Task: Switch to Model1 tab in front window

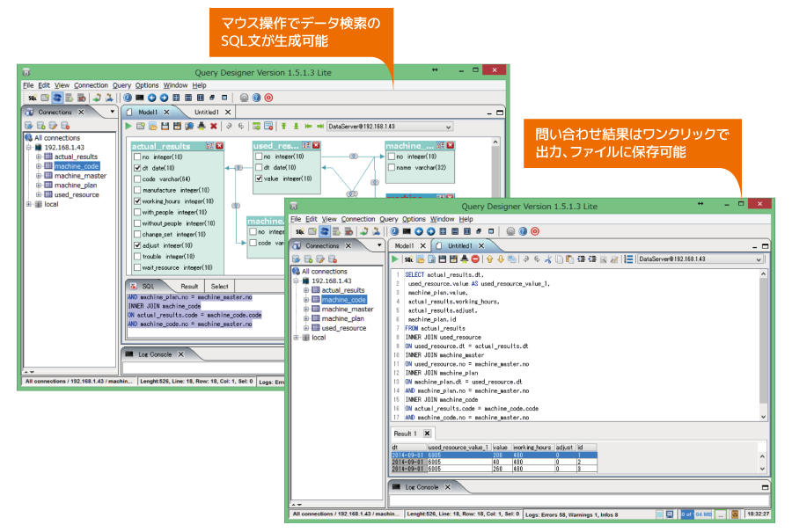Action: (x=404, y=246)
